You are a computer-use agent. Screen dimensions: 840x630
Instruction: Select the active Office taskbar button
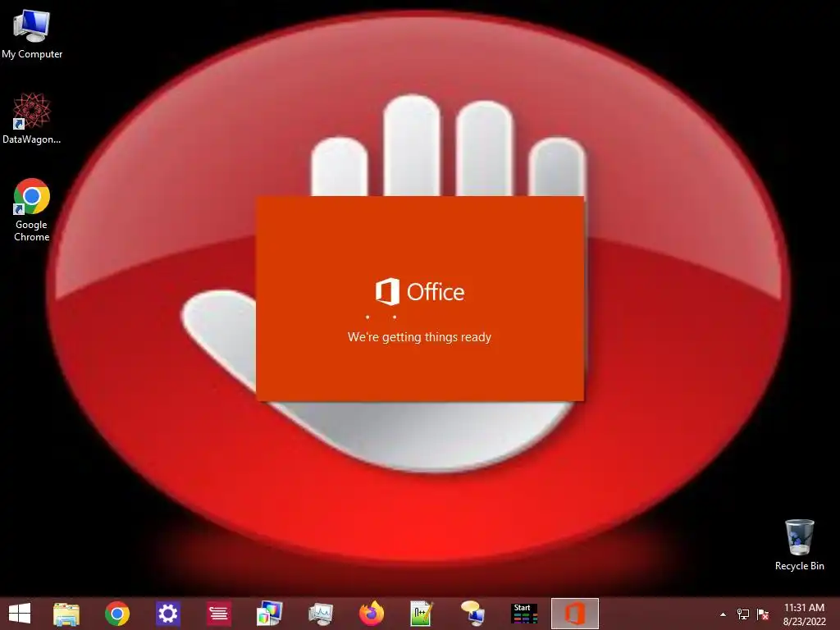575,614
